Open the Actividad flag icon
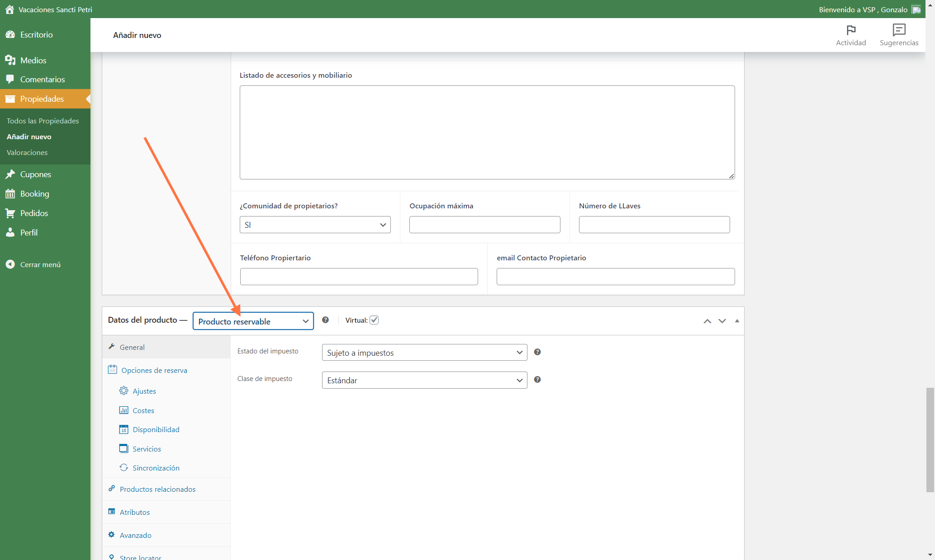Image resolution: width=935 pixels, height=560 pixels. pos(851,30)
